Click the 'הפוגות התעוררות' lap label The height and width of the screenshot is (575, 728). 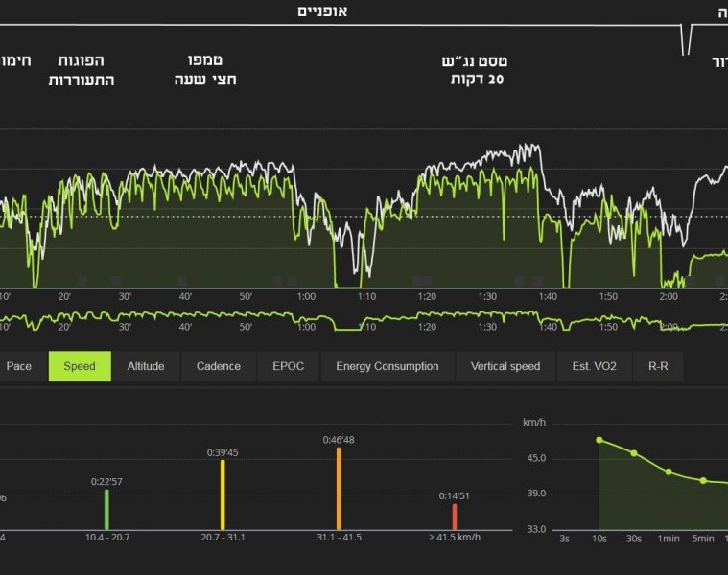[82, 70]
